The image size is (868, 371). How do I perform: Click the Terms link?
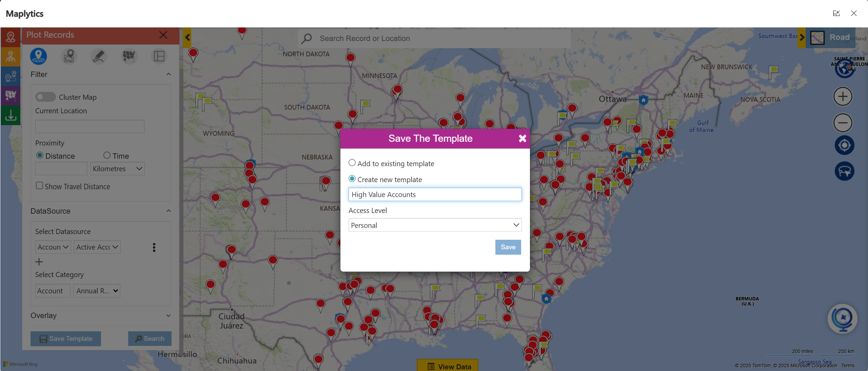point(848,366)
